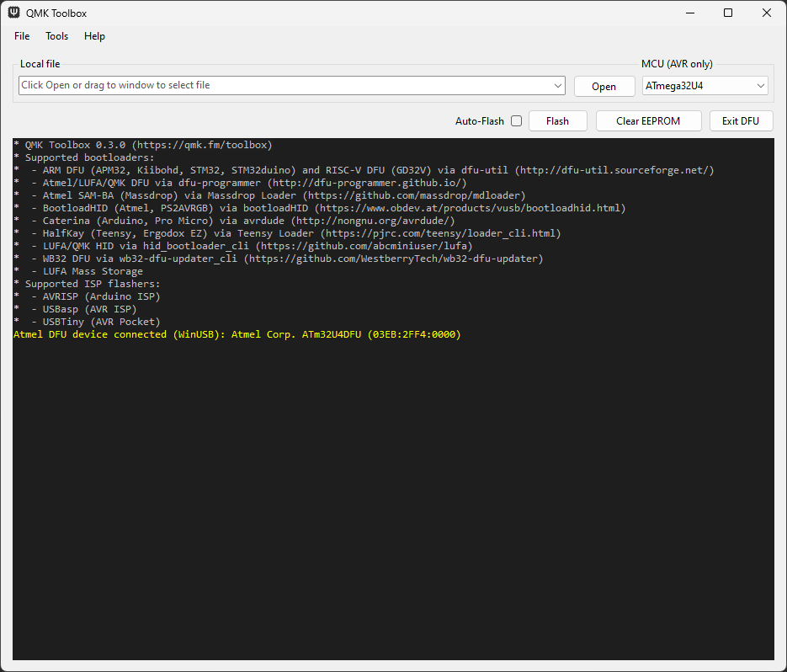Expand the Local file dropdown arrow
Screen dimensions: 787x672
(x=559, y=86)
